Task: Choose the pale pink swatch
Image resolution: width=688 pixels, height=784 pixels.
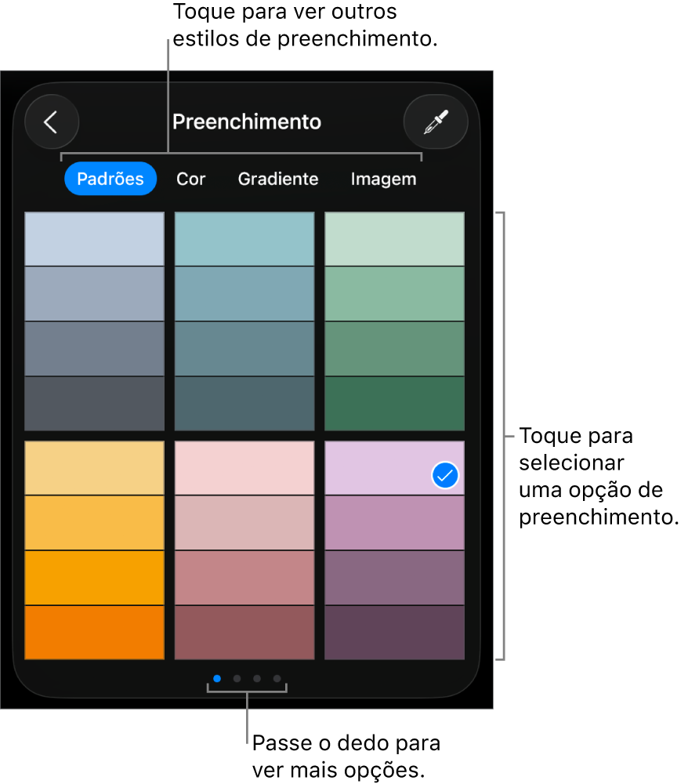Action: (244, 468)
